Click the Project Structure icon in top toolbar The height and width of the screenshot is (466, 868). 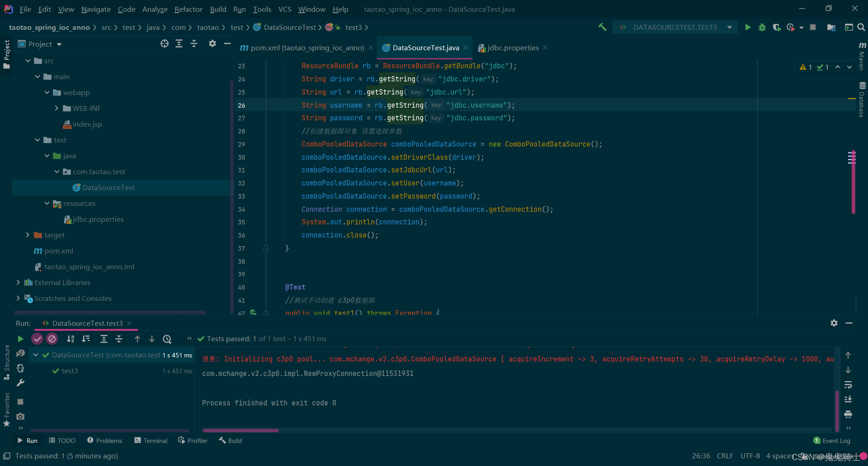[831, 27]
